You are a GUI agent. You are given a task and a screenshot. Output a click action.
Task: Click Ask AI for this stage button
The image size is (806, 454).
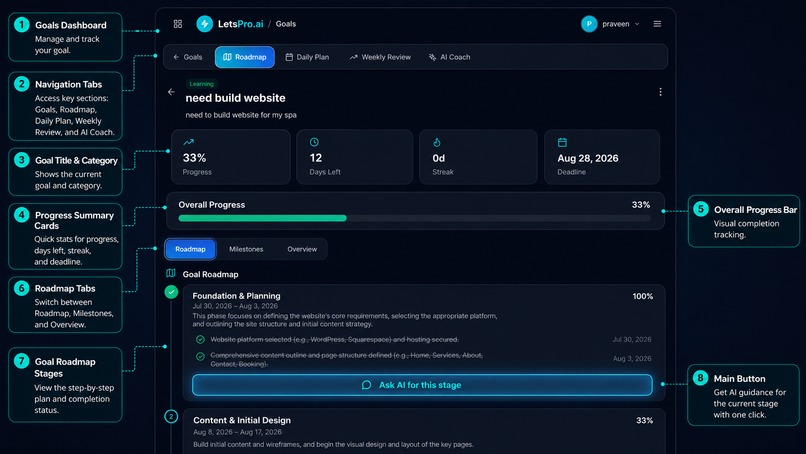coord(422,385)
